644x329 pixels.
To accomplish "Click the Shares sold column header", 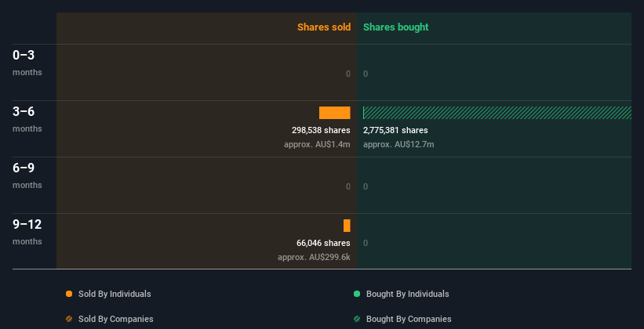I will pyautogui.click(x=324, y=27).
